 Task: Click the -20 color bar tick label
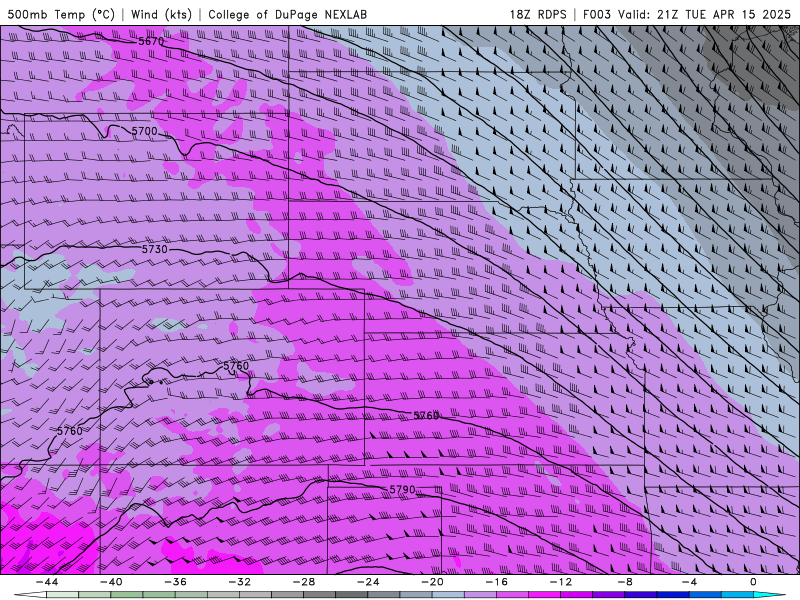tap(433, 582)
